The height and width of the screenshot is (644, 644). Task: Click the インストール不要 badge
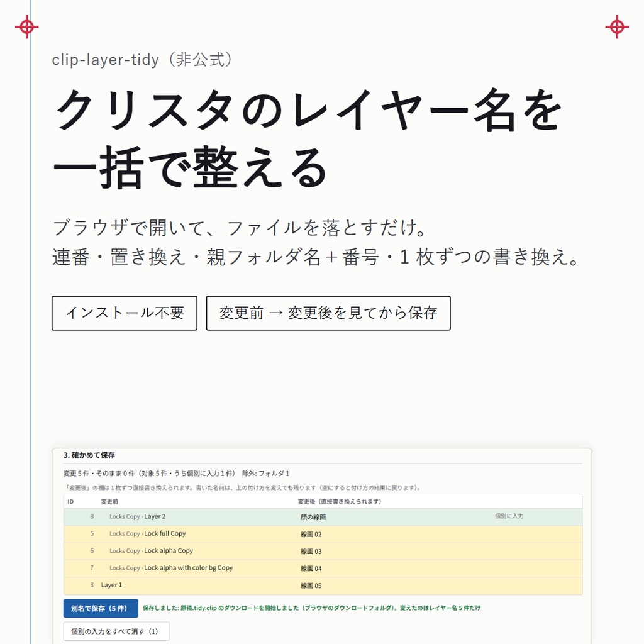125,313
